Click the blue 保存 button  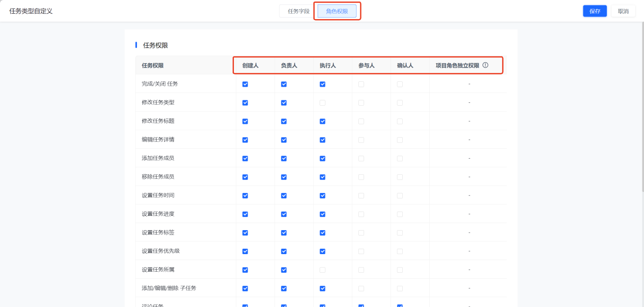[x=595, y=11]
